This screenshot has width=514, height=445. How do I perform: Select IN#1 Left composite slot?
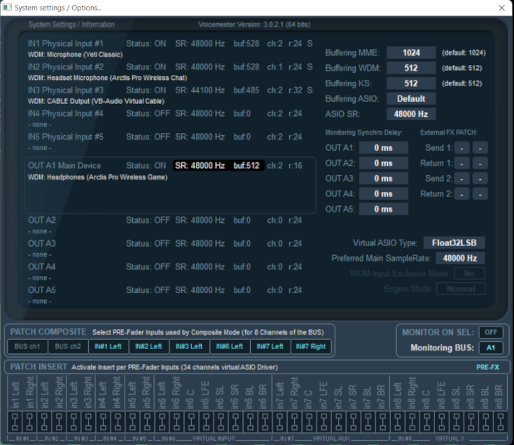tap(108, 346)
